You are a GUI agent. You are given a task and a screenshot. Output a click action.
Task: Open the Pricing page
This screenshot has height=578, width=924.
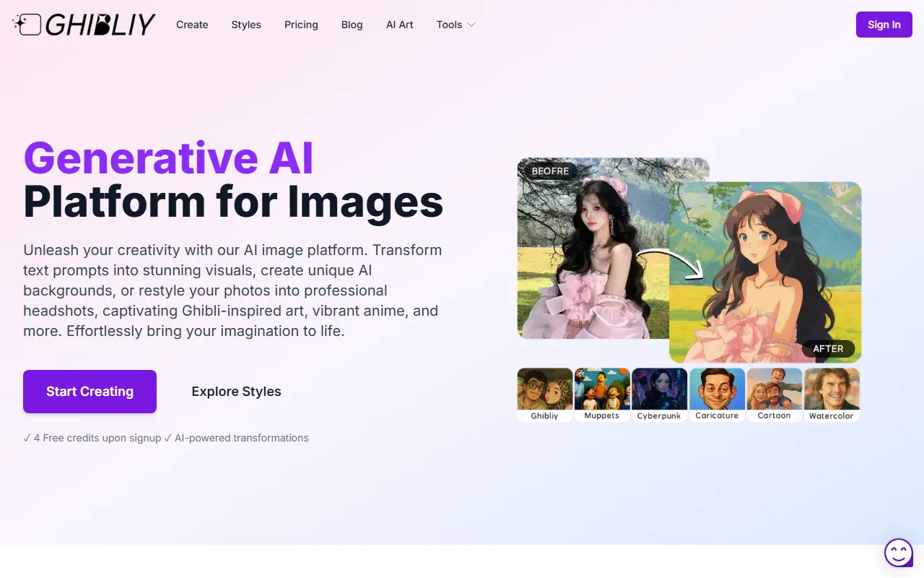point(301,25)
